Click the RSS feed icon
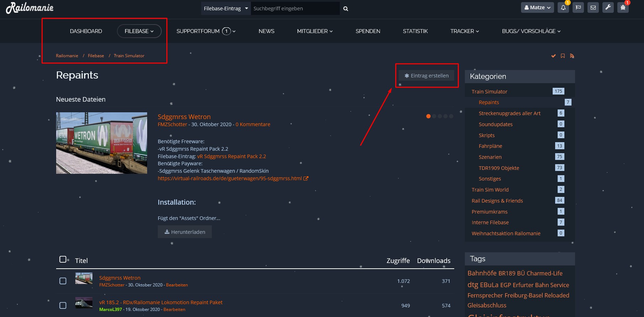Screen dimensions: 644x317 pyautogui.click(x=572, y=56)
